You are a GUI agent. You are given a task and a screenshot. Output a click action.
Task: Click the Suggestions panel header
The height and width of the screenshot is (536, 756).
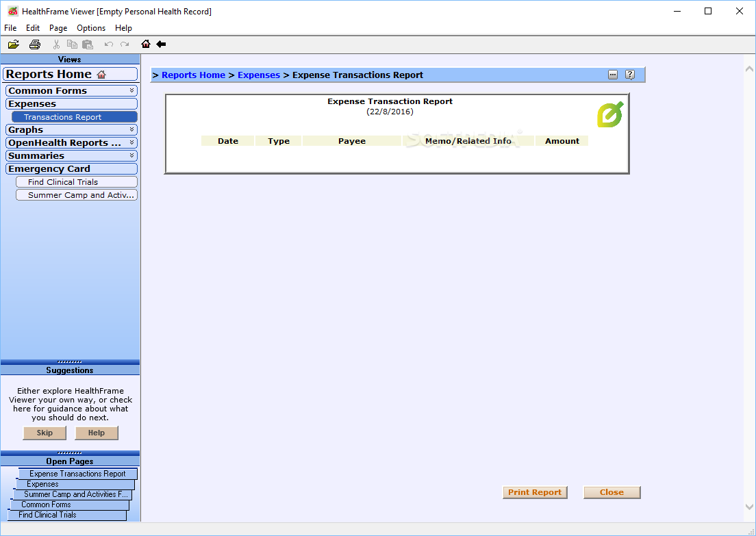coord(70,370)
